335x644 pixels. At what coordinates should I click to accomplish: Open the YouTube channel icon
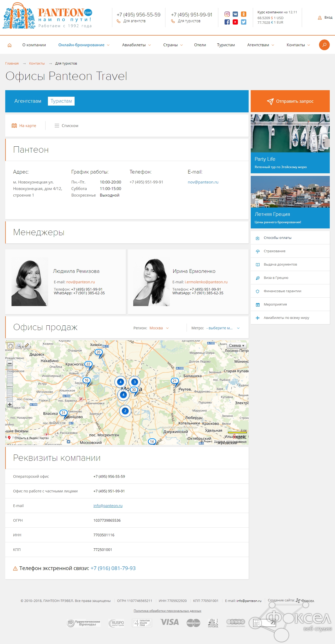point(235,22)
